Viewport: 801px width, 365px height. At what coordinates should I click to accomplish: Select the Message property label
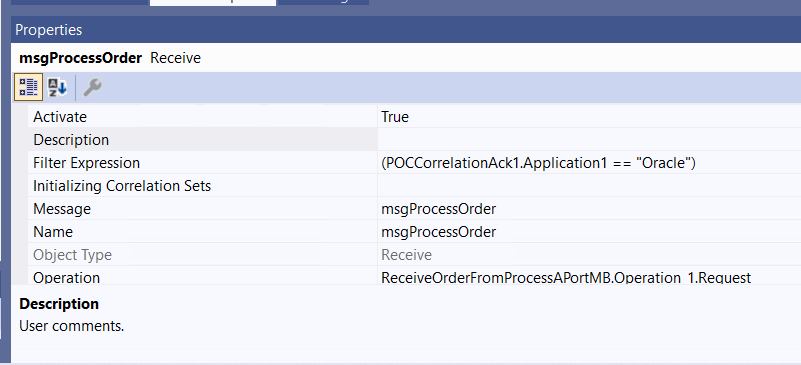click(62, 209)
